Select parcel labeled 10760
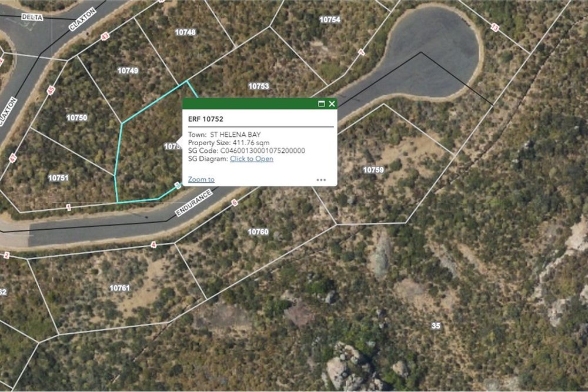The image size is (588, 392). tap(258, 232)
